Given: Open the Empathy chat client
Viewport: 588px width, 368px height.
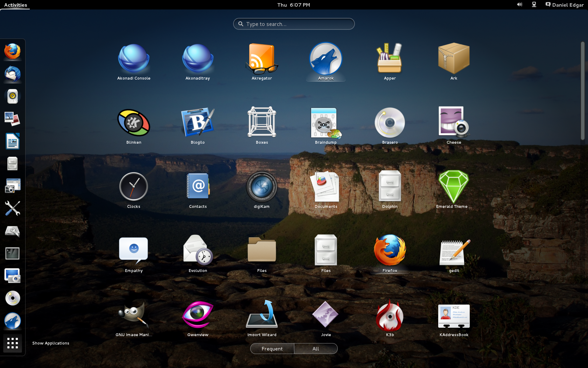Looking at the screenshot, I should pyautogui.click(x=134, y=254).
